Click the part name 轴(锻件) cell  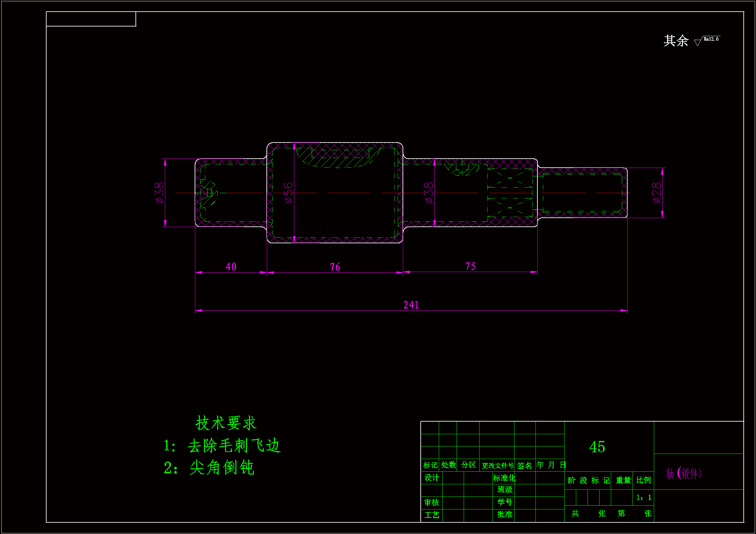684,474
